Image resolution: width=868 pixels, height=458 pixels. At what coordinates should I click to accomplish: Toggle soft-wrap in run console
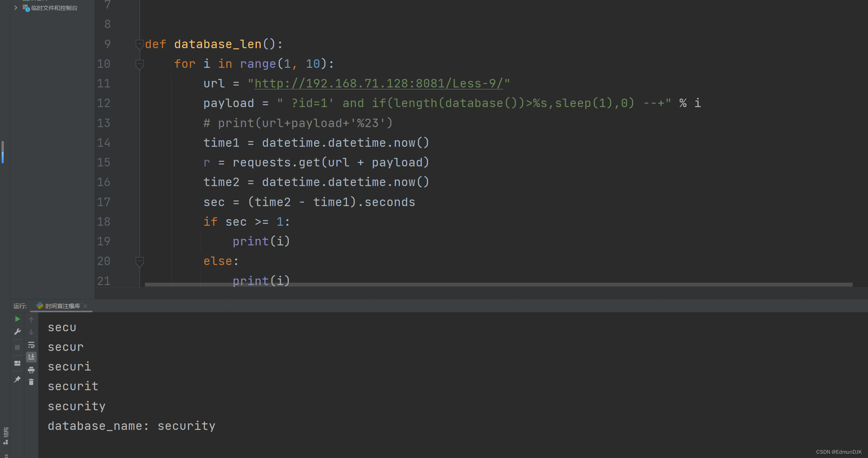point(31,345)
